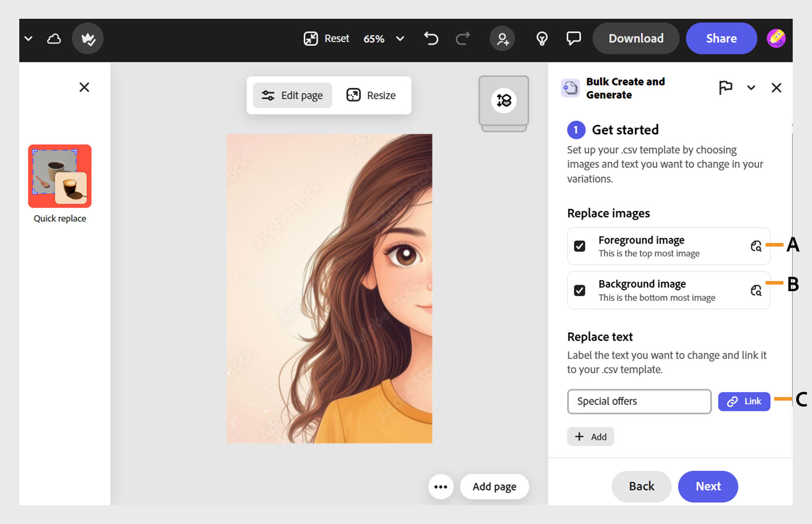Image resolution: width=812 pixels, height=524 pixels.
Task: Uncheck the Foreground image checkbox
Action: pyautogui.click(x=580, y=246)
